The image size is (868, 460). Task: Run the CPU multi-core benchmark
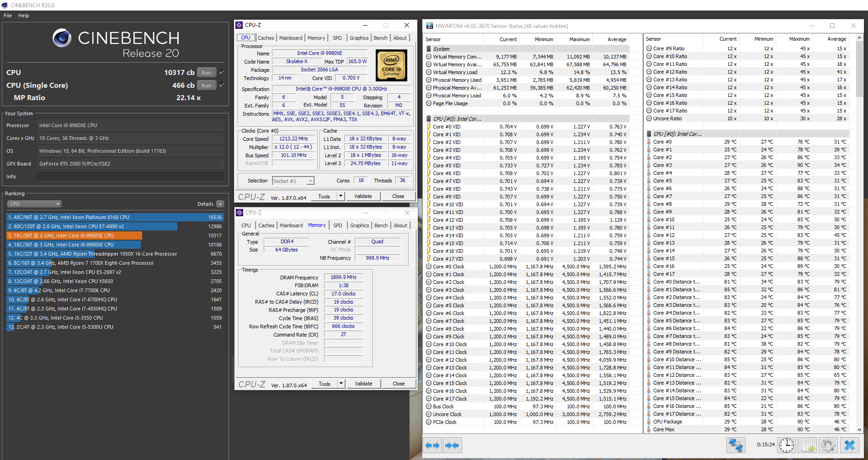207,72
